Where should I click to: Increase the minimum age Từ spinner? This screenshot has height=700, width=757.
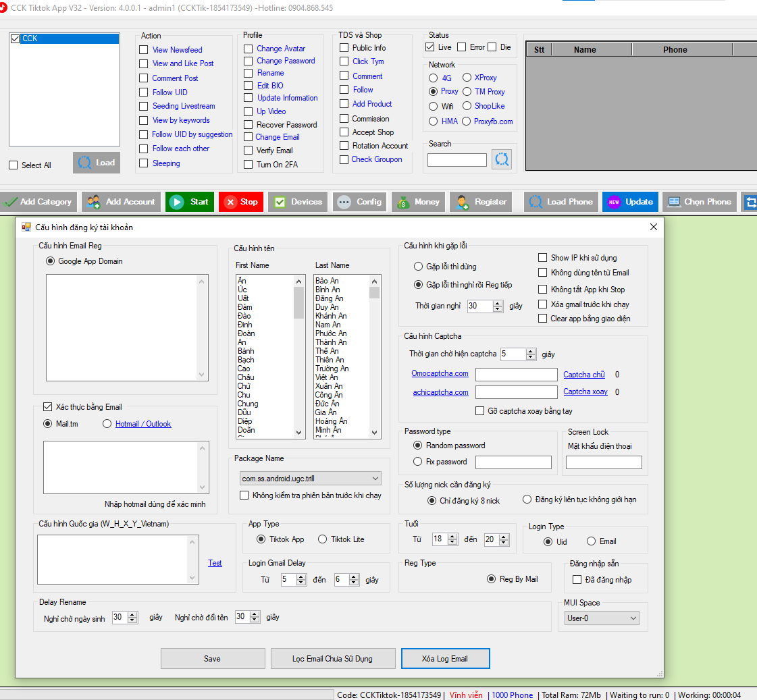(452, 537)
